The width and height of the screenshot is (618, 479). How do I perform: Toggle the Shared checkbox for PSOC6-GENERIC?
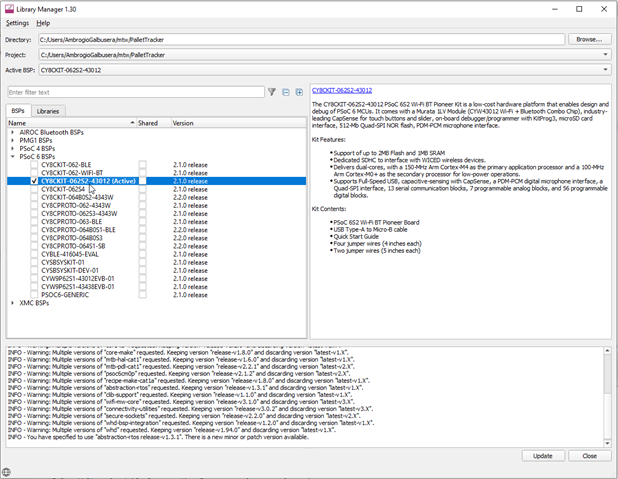click(x=142, y=295)
